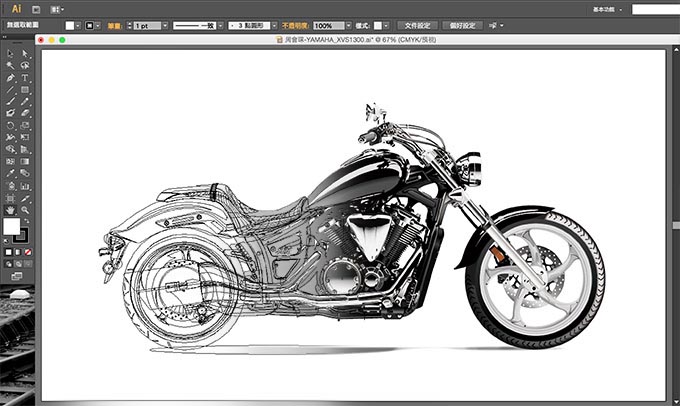Select the Type tool
Image resolution: width=680 pixels, height=406 pixels.
[x=25, y=78]
